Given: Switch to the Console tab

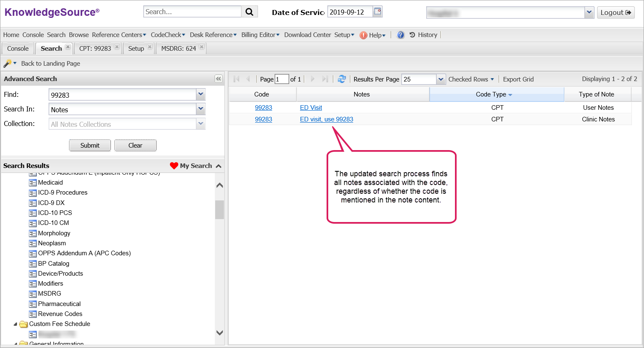Looking at the screenshot, I should [18, 49].
